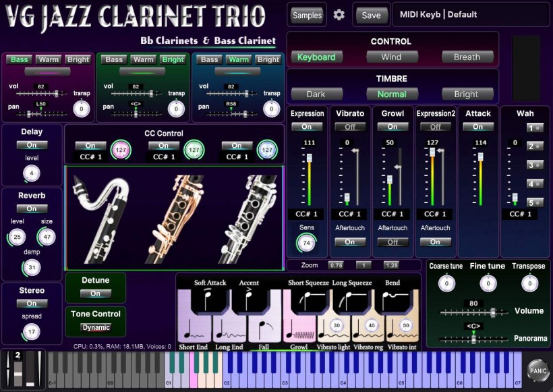Open the Tone Control Dynamic selector
Image resolution: width=553 pixels, height=392 pixels.
pyautogui.click(x=95, y=328)
